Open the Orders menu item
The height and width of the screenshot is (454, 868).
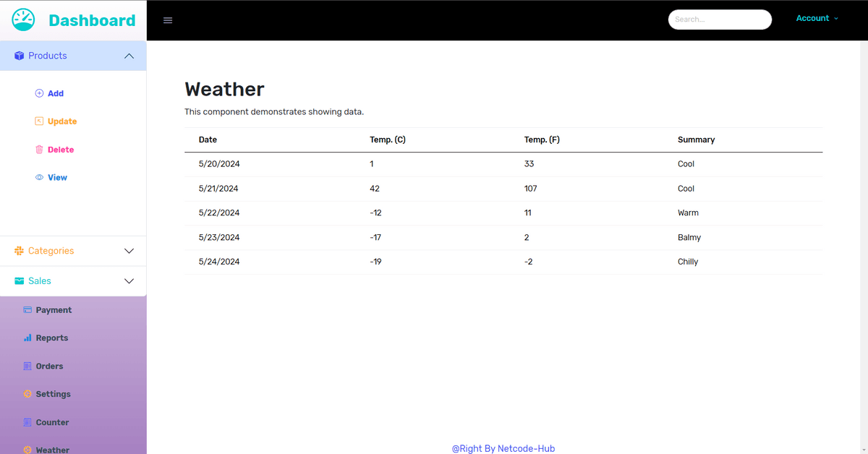[x=49, y=367]
